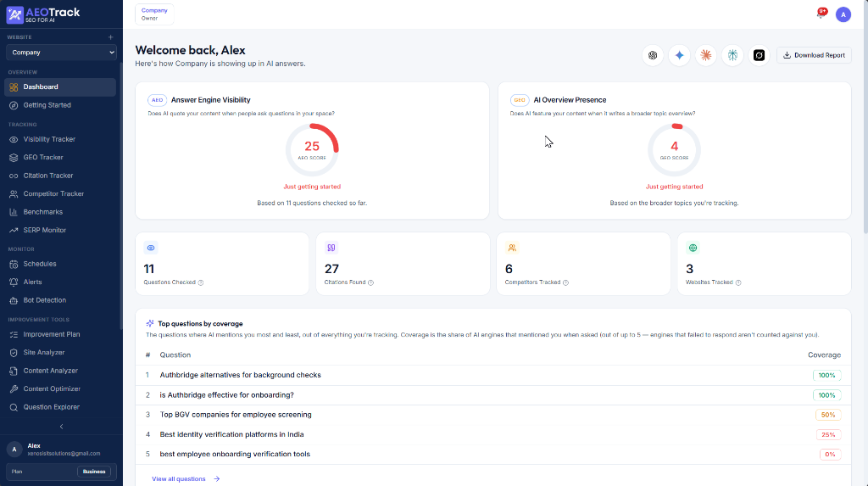Image resolution: width=868 pixels, height=486 pixels.
Task: Select row 'is Authbridge effective for onboarding?'
Action: [x=493, y=395]
